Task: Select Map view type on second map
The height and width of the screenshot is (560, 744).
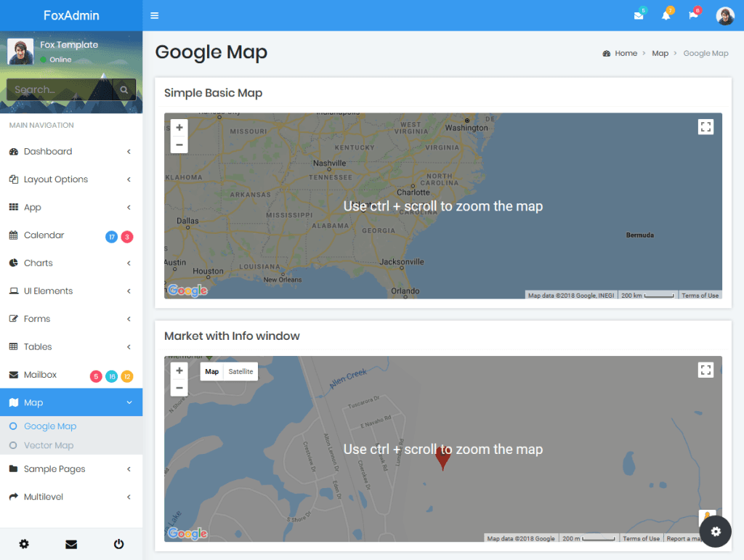Action: 211,372
